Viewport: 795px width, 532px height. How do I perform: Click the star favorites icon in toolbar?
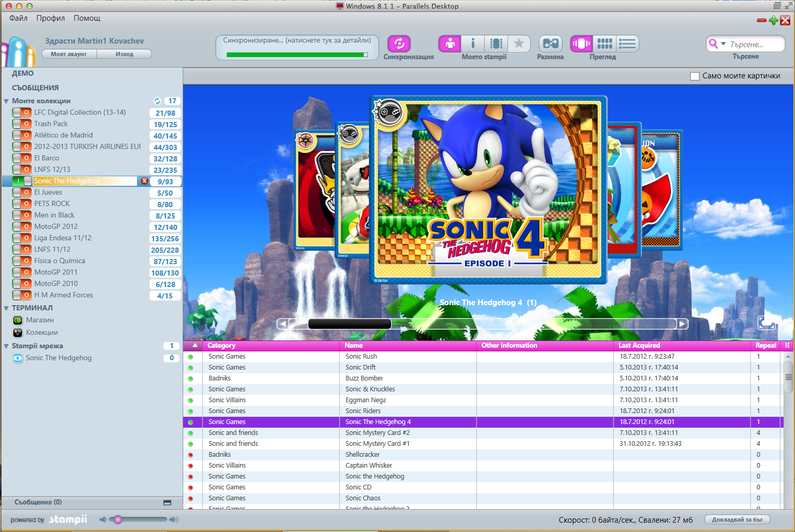(x=518, y=44)
